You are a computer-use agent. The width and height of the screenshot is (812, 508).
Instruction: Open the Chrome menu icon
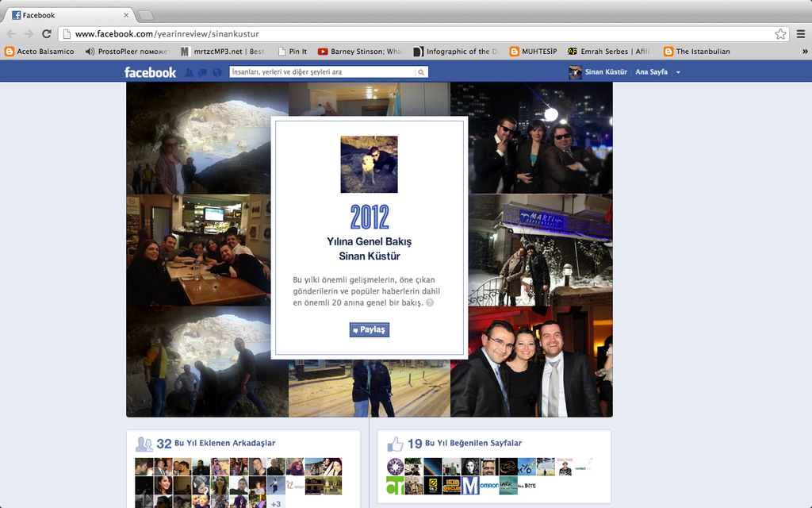point(800,34)
